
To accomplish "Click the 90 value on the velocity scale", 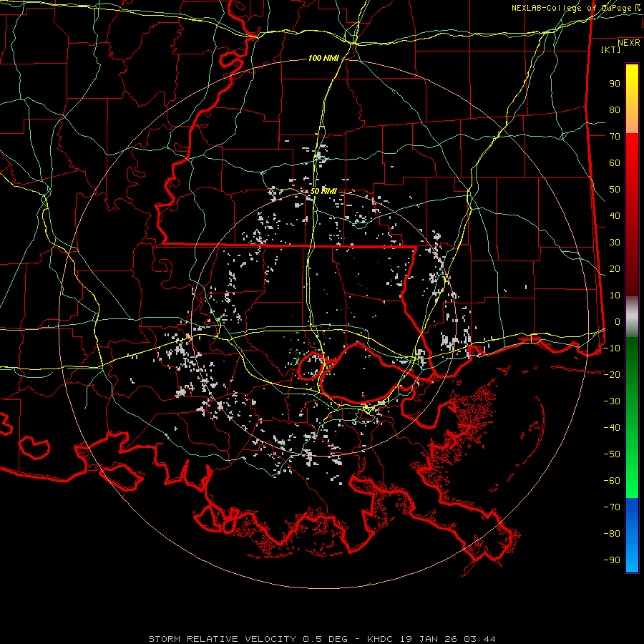I will pos(615,84).
